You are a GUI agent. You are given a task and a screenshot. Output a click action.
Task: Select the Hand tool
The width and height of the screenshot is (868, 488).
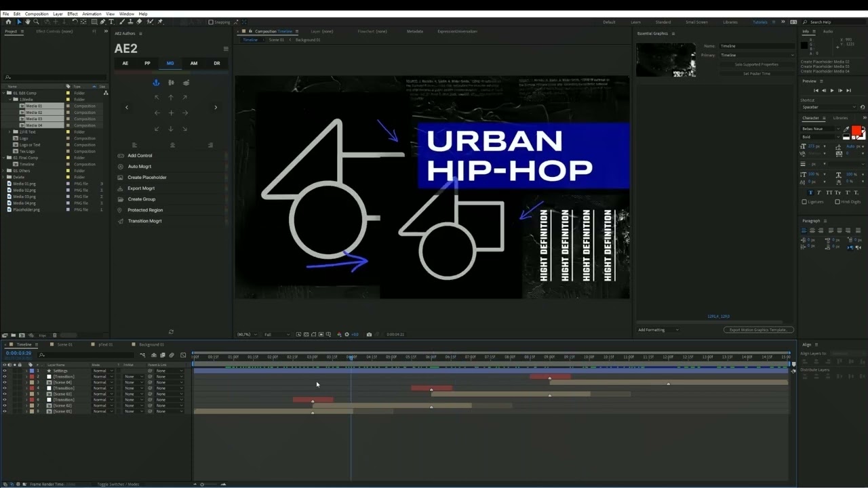pos(27,22)
